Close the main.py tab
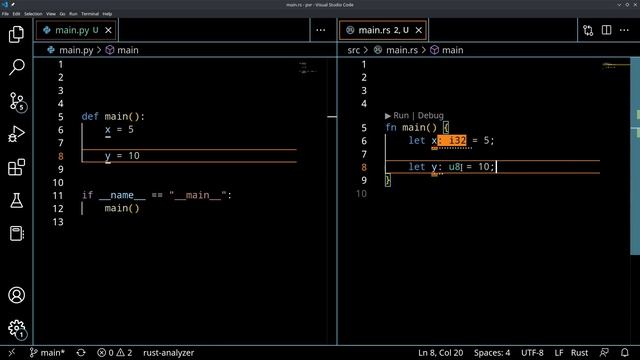Screen dimensions: 640x360 pyautogui.click(x=108, y=30)
